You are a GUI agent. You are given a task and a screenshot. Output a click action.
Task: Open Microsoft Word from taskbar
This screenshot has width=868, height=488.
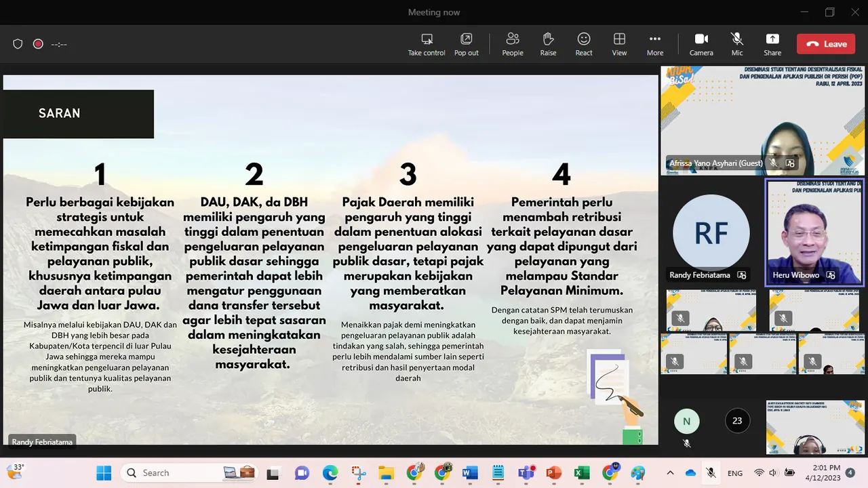[470, 472]
